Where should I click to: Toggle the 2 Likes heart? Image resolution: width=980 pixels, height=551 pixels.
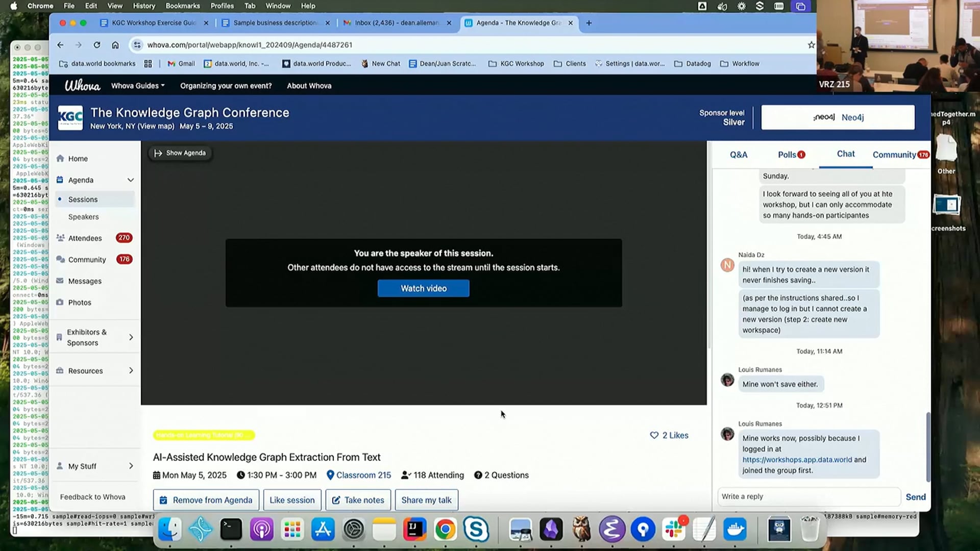point(654,435)
